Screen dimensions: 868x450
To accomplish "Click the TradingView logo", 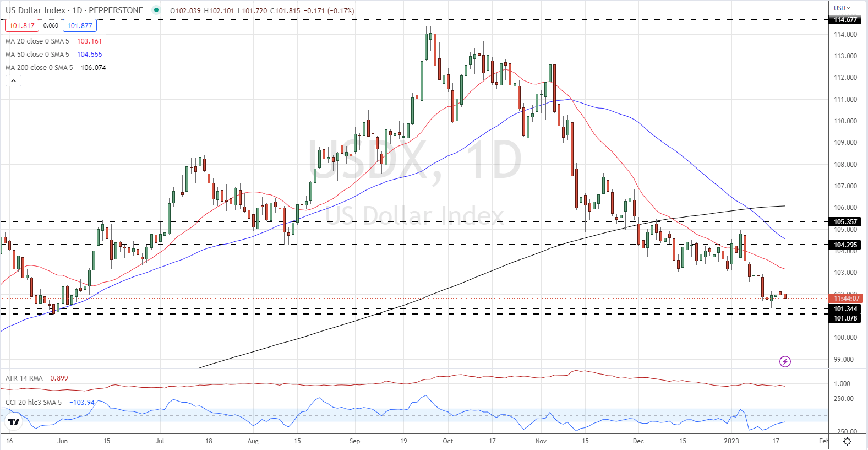I will [x=13, y=422].
